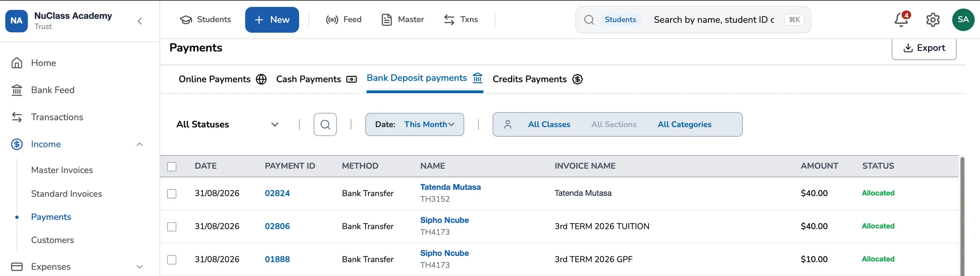Click the NuClass Academy Trust name
This screenshot has width=980, height=276.
[73, 21]
